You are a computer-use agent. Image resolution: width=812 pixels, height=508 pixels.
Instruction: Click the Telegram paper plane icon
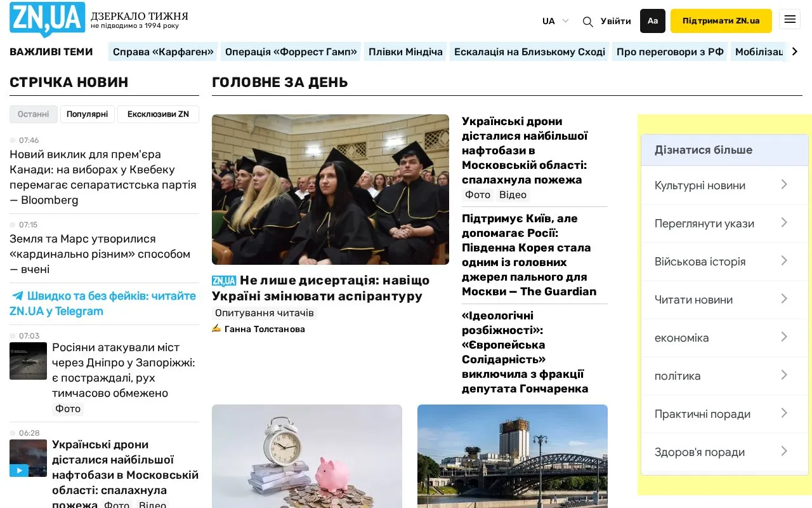pos(17,296)
